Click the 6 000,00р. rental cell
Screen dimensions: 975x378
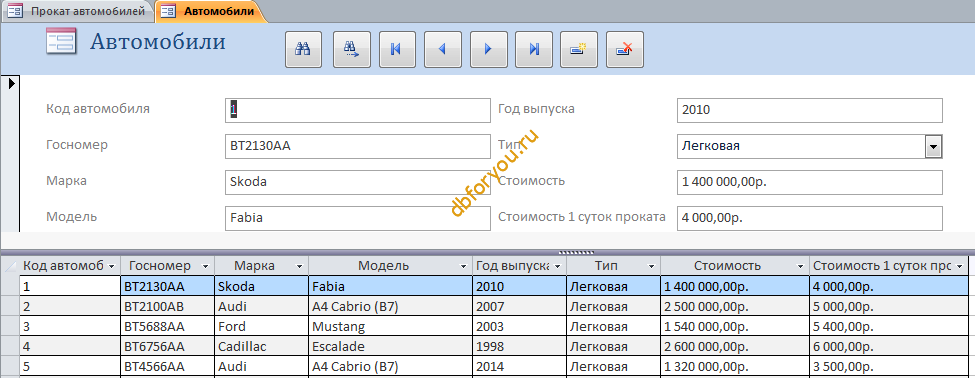(889, 346)
